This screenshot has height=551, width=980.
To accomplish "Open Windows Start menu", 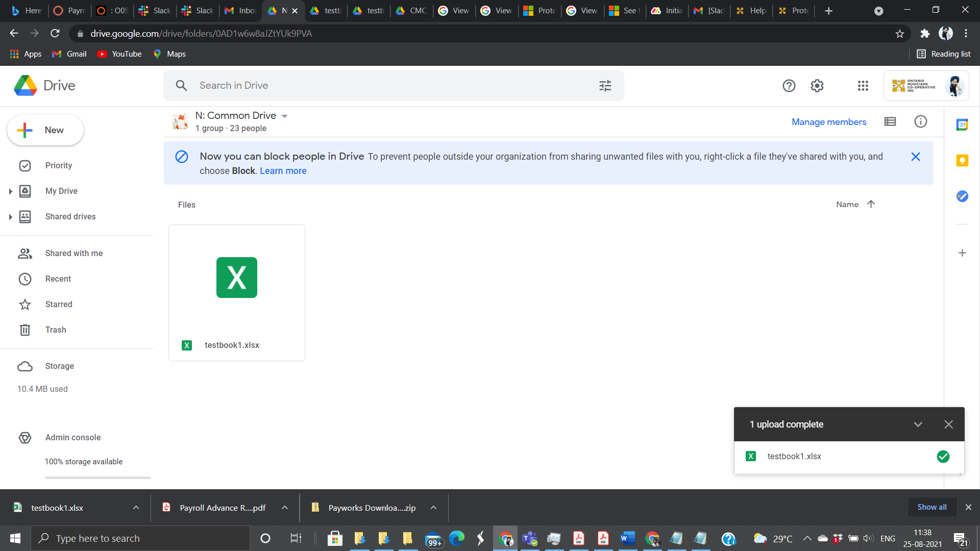I will (x=15, y=538).
